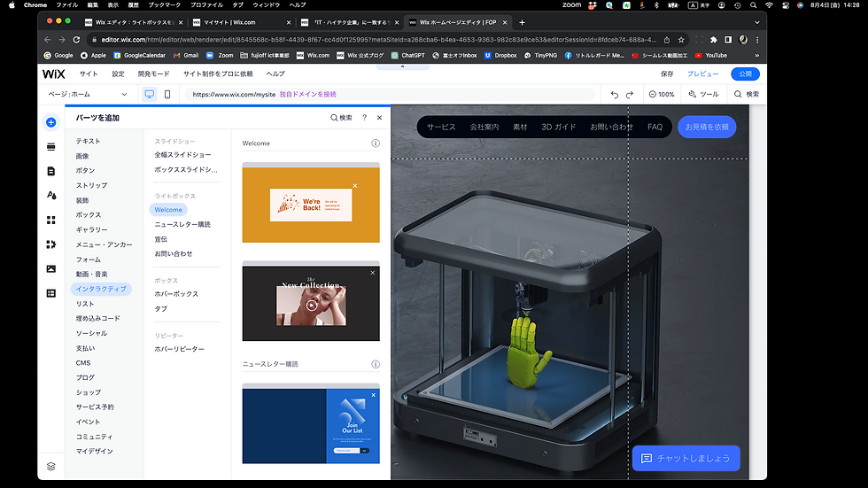Select the インタラクティブ category

[x=101, y=289]
